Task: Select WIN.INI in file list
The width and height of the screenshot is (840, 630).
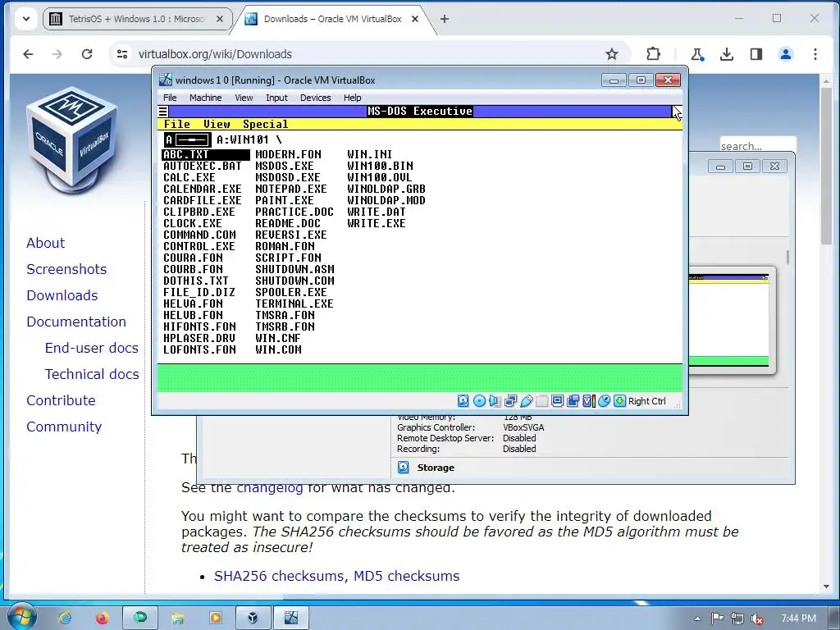Action: (x=370, y=154)
